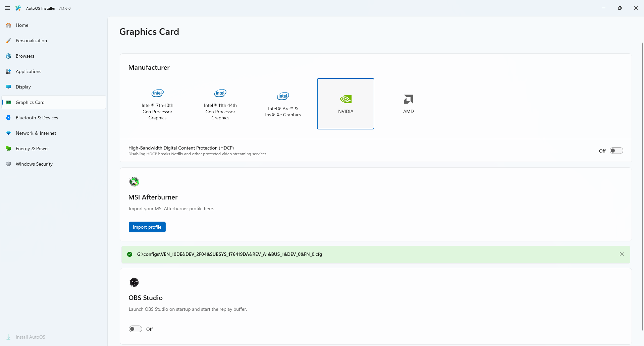Open Windows Security section
This screenshot has height=346, width=644.
(54, 164)
